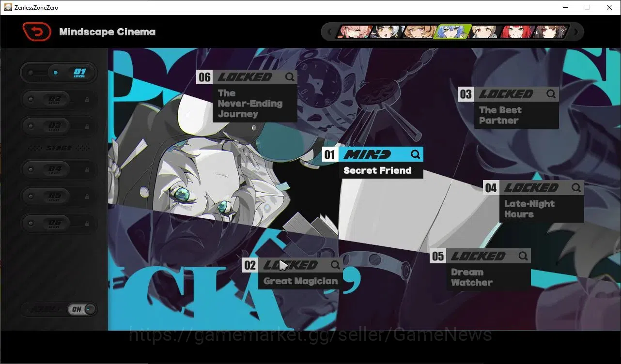Open the Dream Watcher mindscape label
This screenshot has height=364, width=621.
click(x=472, y=277)
